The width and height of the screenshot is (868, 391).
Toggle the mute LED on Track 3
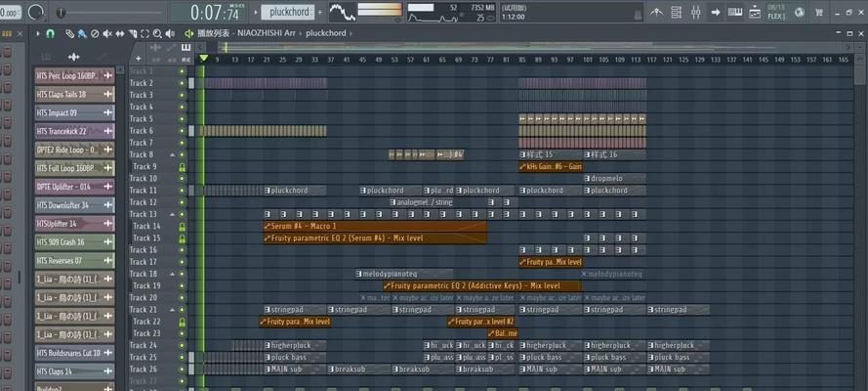pyautogui.click(x=183, y=95)
